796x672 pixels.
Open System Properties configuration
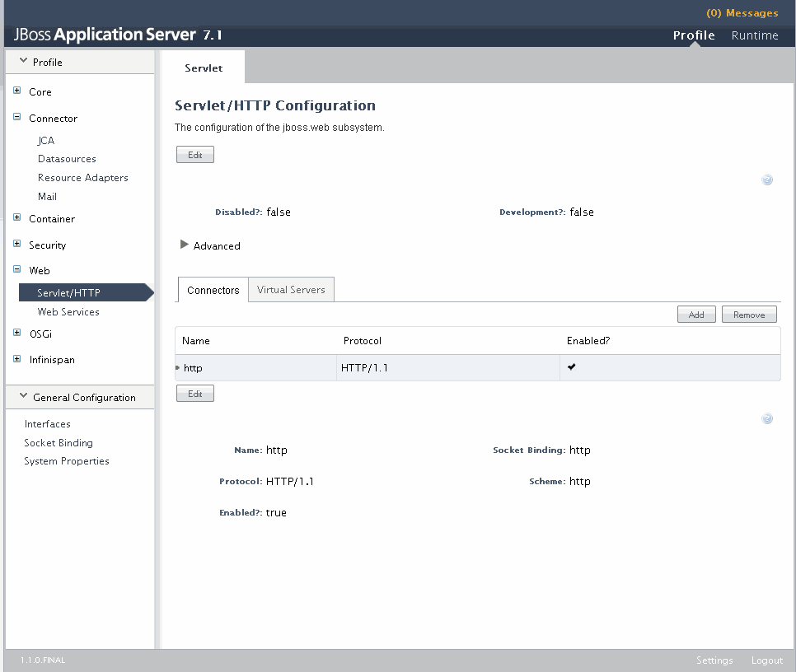tap(67, 461)
